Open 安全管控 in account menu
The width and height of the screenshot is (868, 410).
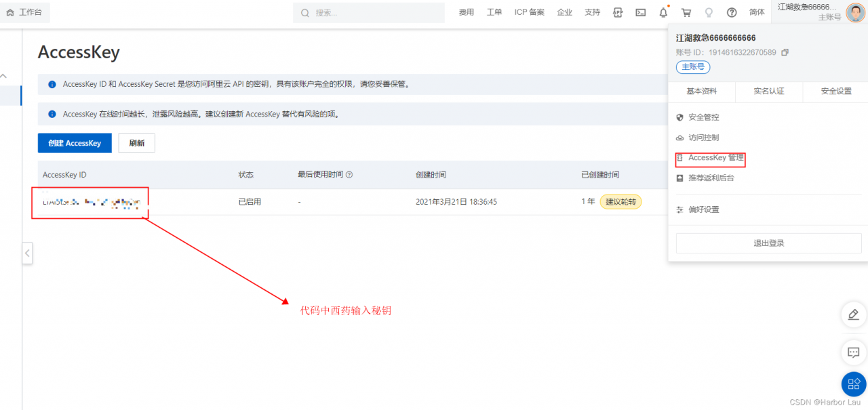(x=704, y=117)
